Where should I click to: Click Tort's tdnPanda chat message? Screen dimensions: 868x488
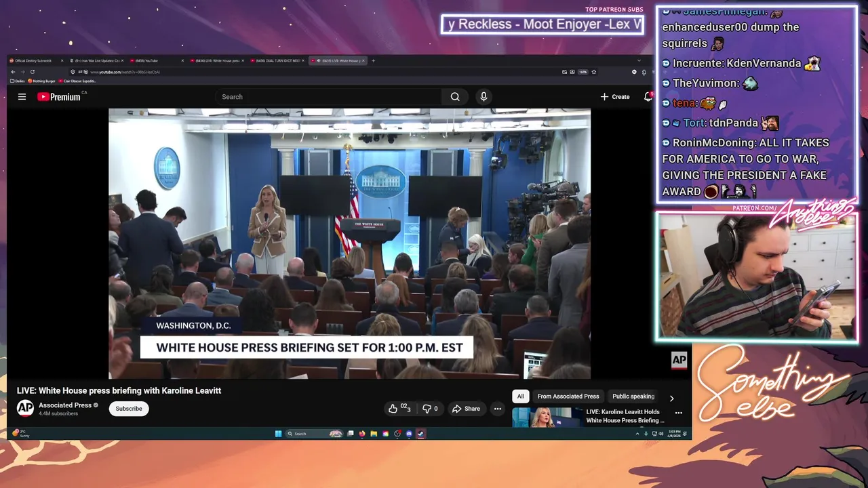719,123
